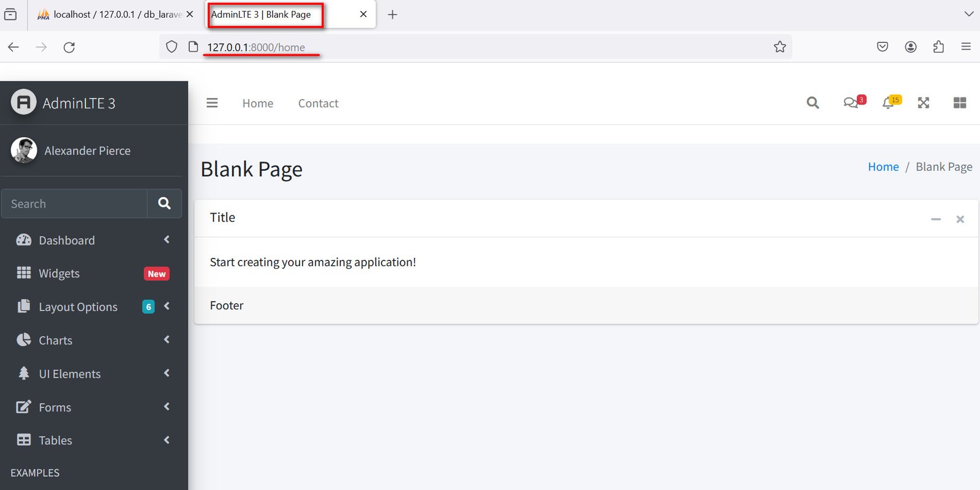Click the New badge on Widgets
Image resolution: width=980 pixels, height=490 pixels.
click(157, 274)
